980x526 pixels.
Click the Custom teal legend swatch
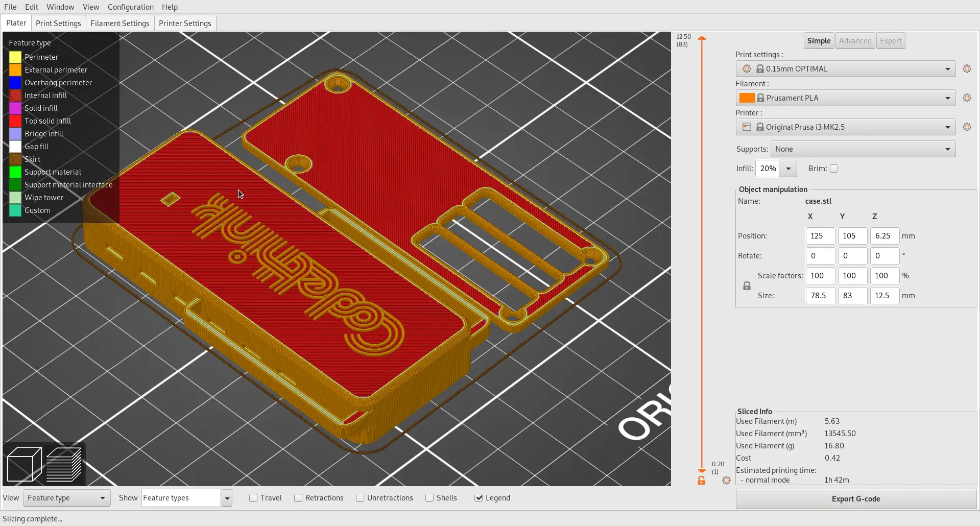tap(15, 210)
